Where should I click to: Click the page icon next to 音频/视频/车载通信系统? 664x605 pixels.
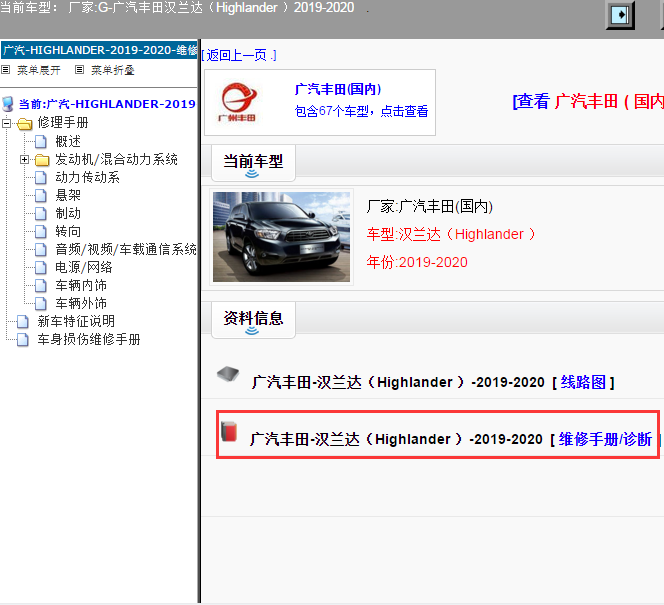pos(41,249)
